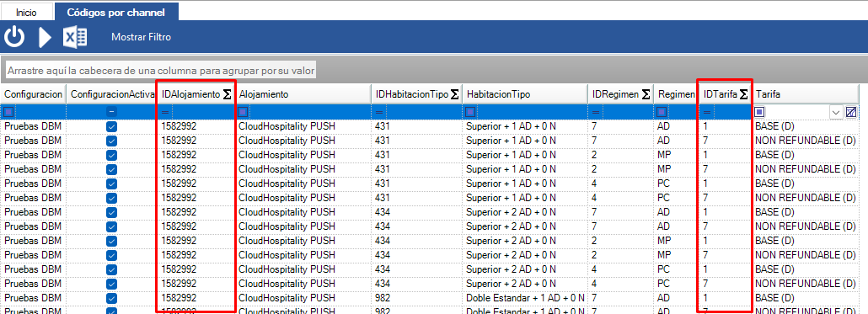Screen dimensions: 868x314
Task: Click Regimen 'MP' in the 431 BASE row
Action: pos(664,155)
